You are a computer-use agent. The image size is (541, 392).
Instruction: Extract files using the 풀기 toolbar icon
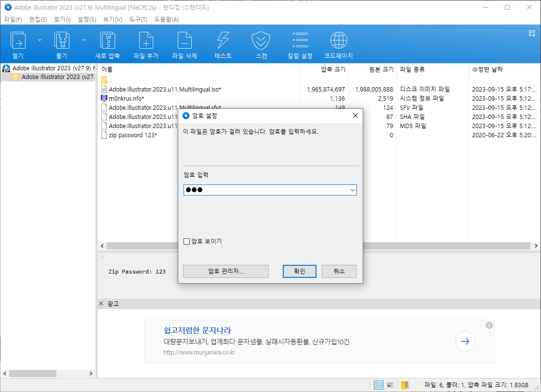(x=62, y=43)
